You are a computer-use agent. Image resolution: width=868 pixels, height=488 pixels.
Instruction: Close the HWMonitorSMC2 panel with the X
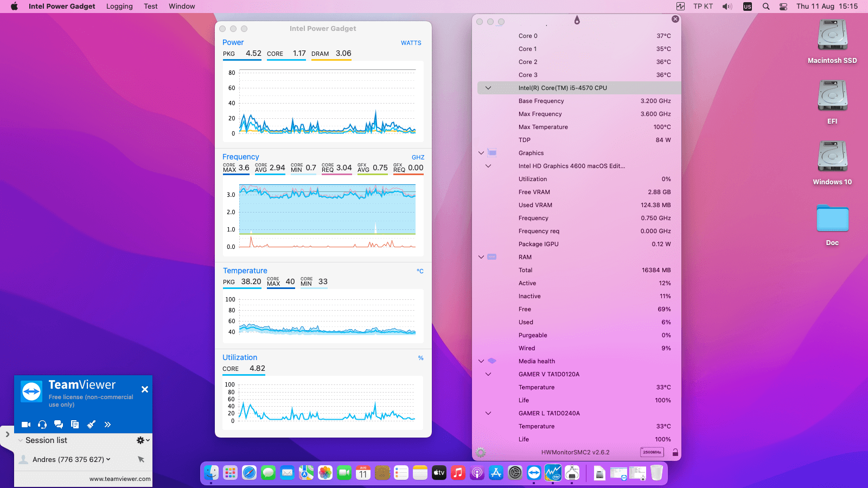tap(675, 19)
